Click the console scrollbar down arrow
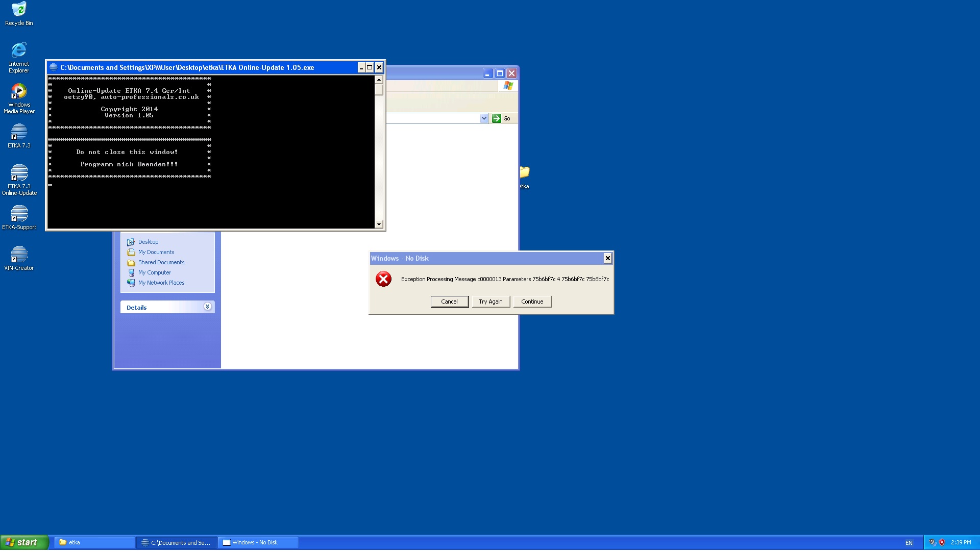 [x=379, y=224]
